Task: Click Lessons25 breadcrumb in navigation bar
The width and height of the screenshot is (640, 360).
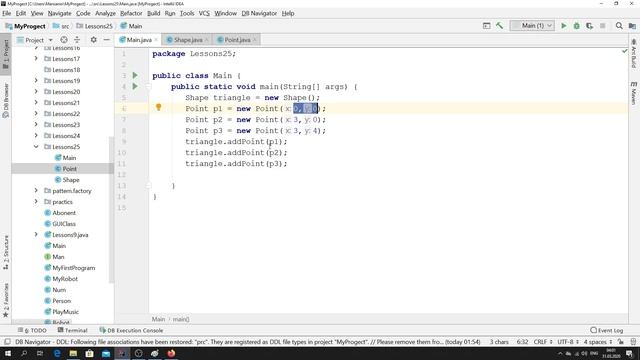Action: click(x=94, y=26)
